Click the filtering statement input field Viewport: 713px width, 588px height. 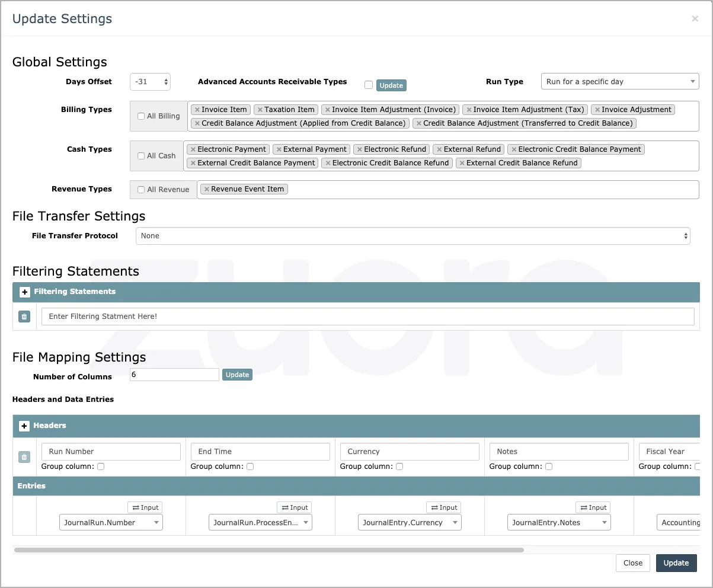tap(367, 317)
